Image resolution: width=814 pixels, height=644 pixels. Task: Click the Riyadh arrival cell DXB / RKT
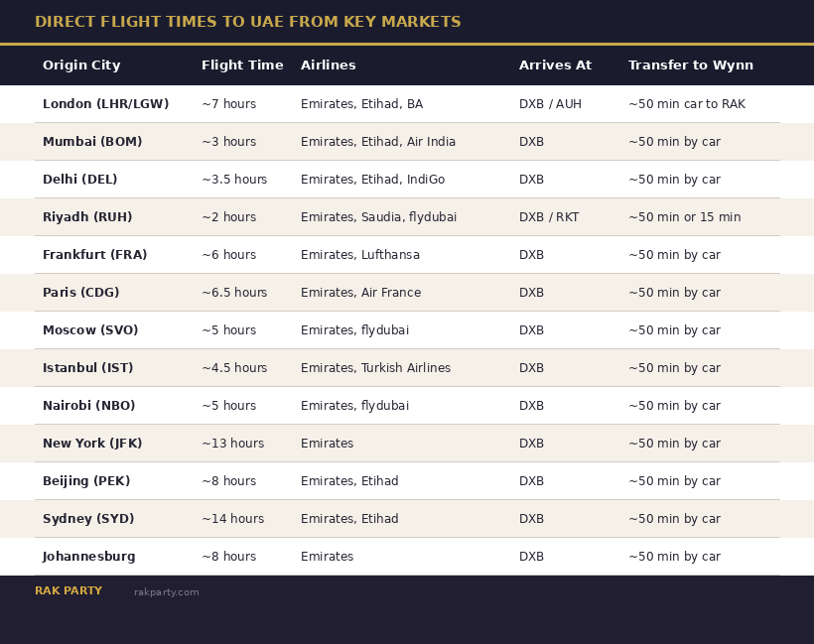(548, 217)
